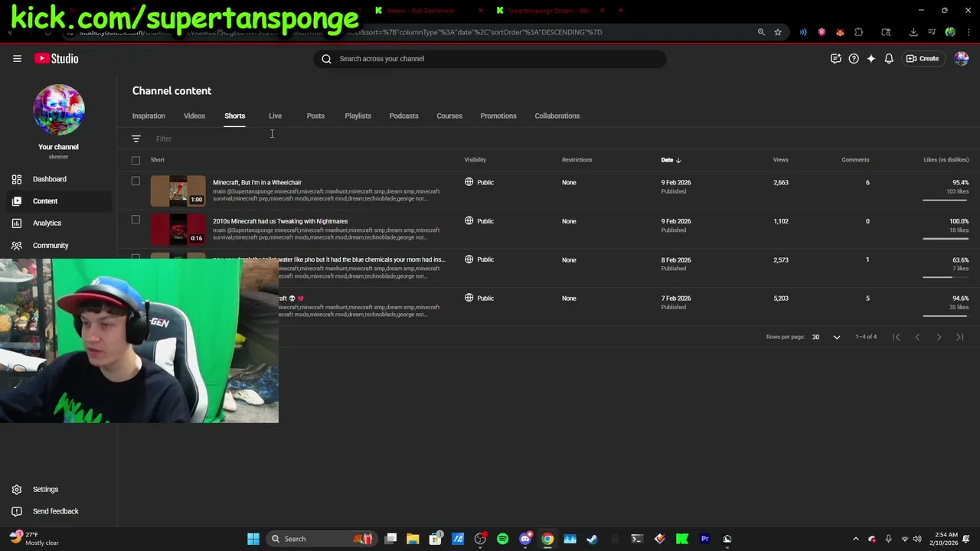Open the filter icon menu
This screenshot has height=551, width=980.
(x=136, y=139)
